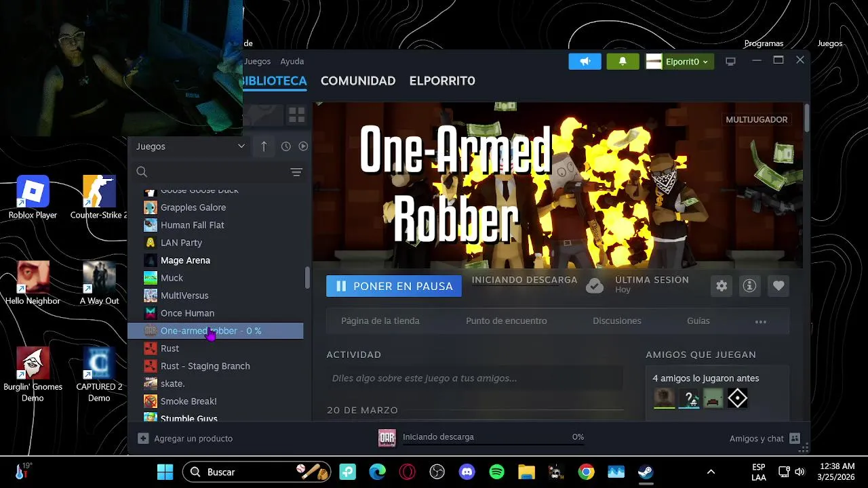Open CAPTURED 2 Demo desktop shortcut

[99, 375]
